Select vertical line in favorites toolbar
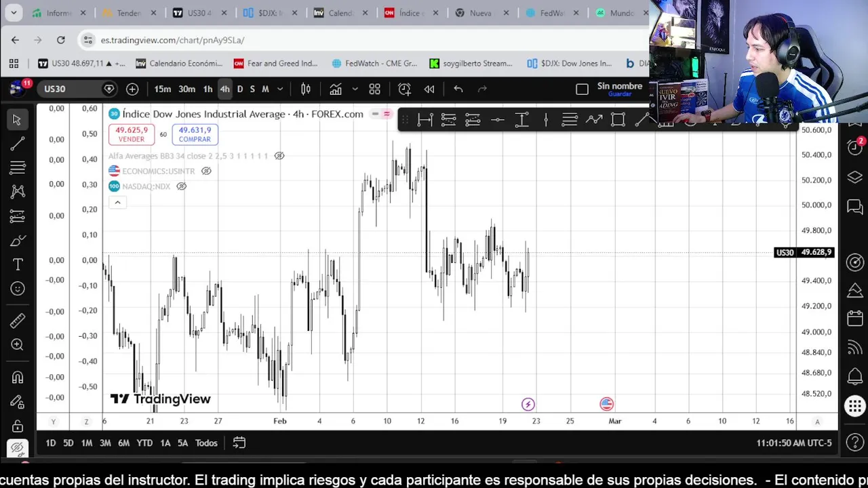Viewport: 868px width, 488px height. (x=546, y=120)
